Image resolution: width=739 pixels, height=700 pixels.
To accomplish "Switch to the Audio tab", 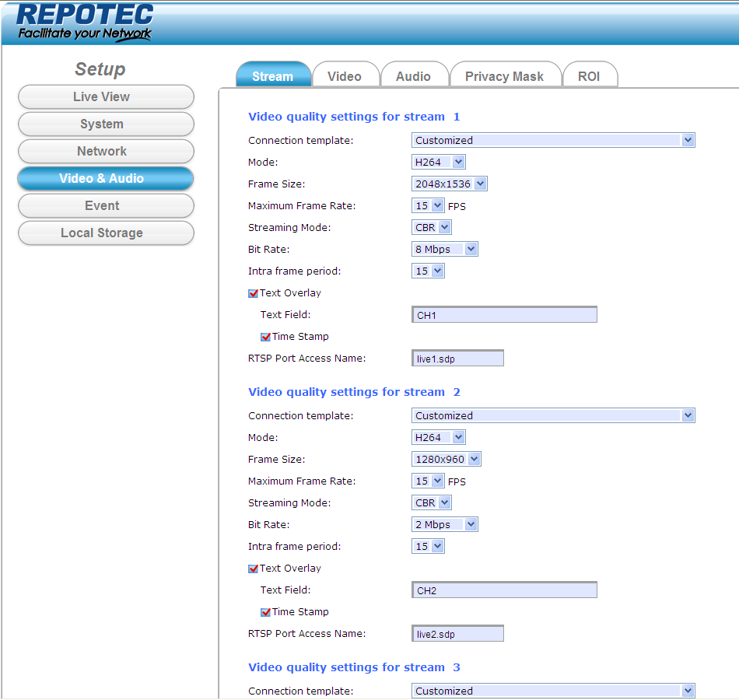I will click(x=413, y=76).
